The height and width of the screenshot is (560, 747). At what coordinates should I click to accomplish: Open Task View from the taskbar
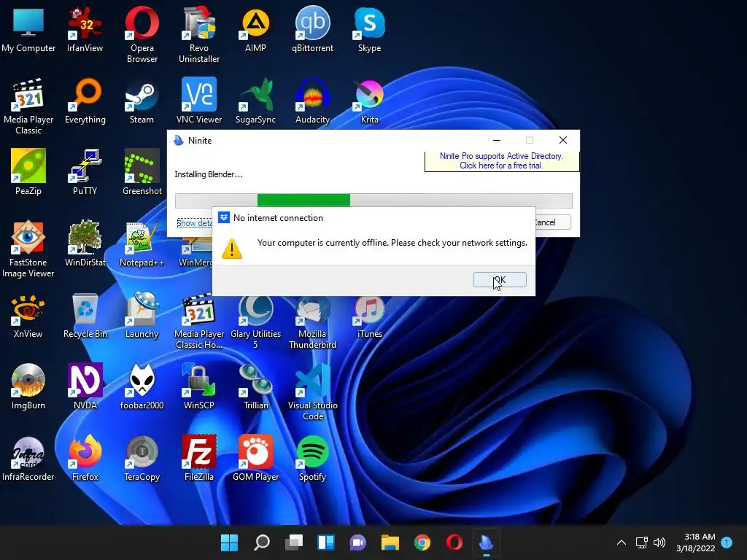294,542
